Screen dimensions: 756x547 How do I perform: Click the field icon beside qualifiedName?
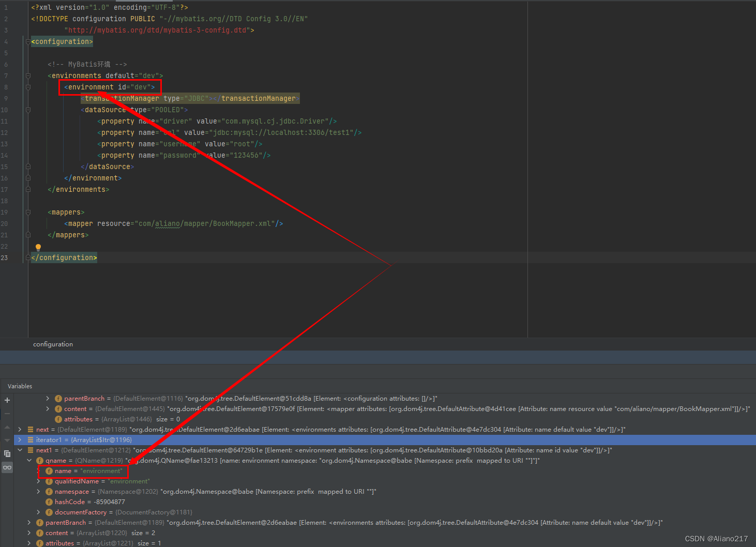coord(49,481)
